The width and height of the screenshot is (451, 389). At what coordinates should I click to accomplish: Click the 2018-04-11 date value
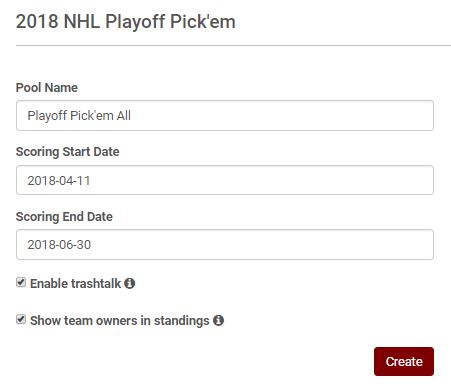[x=59, y=181]
